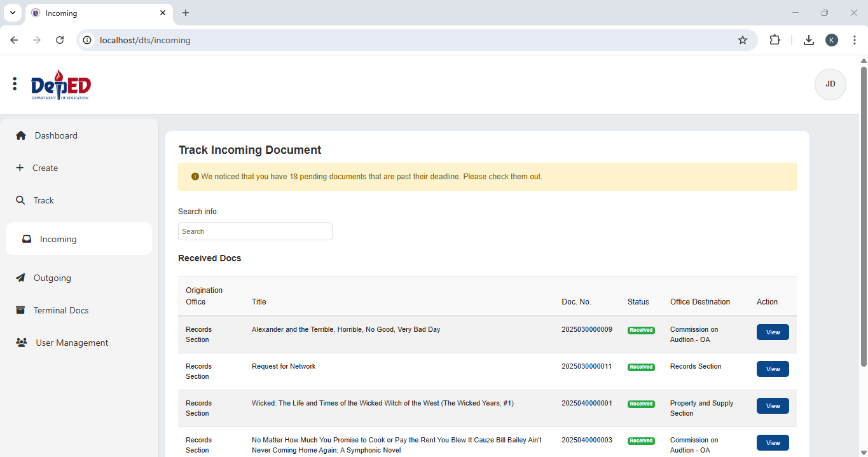
Task: Expand the tab search dropdown
Action: pyautogui.click(x=12, y=13)
